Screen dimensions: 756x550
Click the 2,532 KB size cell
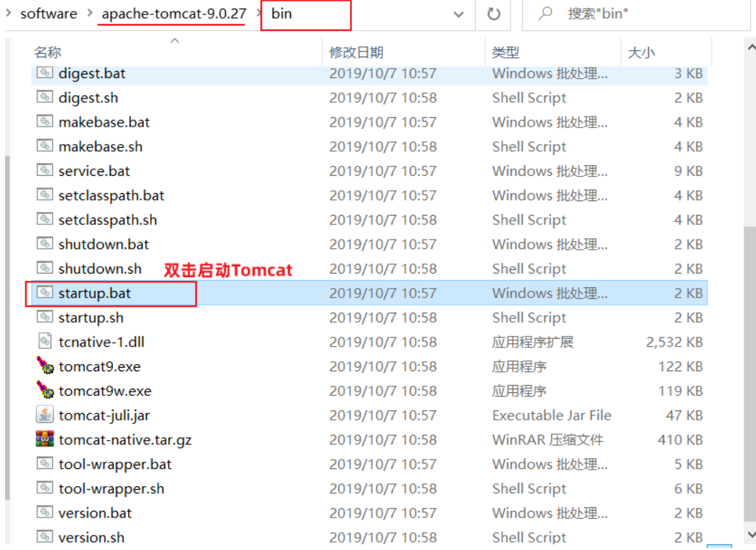coord(674,342)
